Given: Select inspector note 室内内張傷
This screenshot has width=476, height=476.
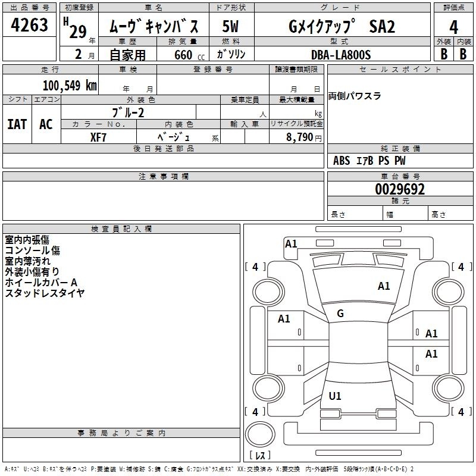Looking at the screenshot, I should click(x=27, y=240).
